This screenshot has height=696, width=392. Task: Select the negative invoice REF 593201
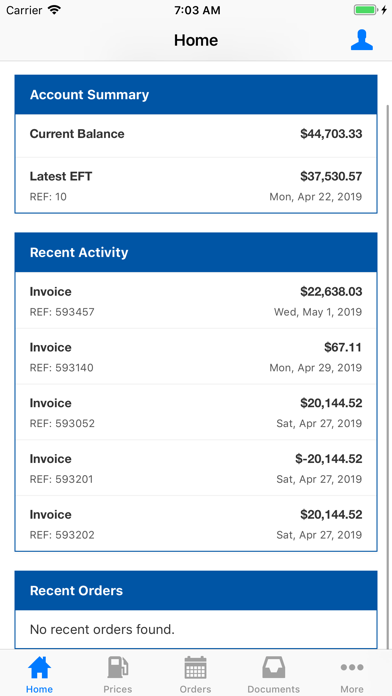click(196, 468)
